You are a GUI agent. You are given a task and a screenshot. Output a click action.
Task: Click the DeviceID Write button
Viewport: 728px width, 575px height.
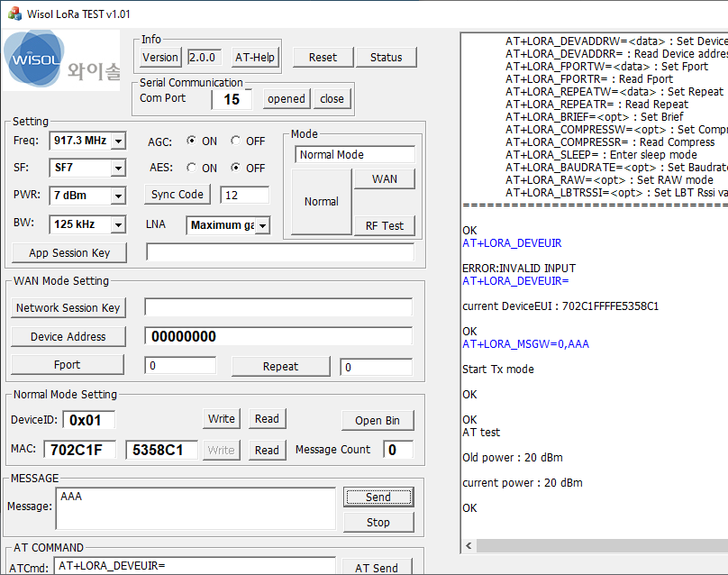click(222, 419)
